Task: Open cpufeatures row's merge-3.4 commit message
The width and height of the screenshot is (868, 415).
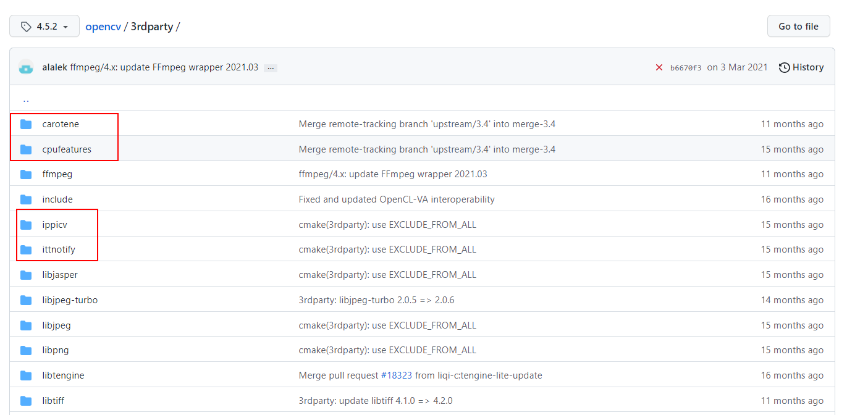Action: (427, 149)
